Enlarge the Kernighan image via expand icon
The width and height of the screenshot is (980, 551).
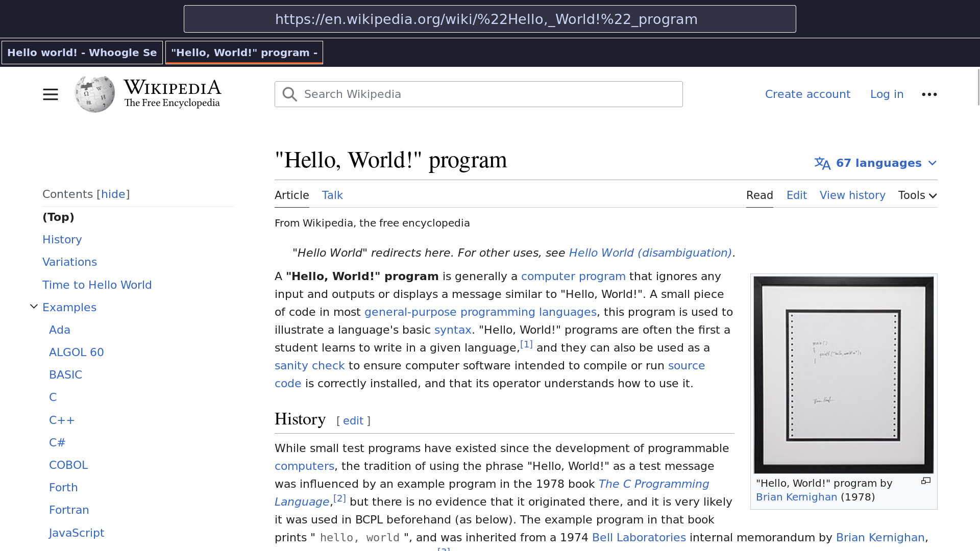[x=926, y=481]
